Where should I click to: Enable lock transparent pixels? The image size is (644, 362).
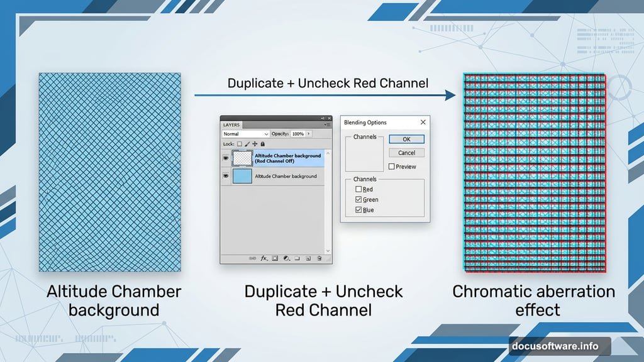[x=238, y=143]
